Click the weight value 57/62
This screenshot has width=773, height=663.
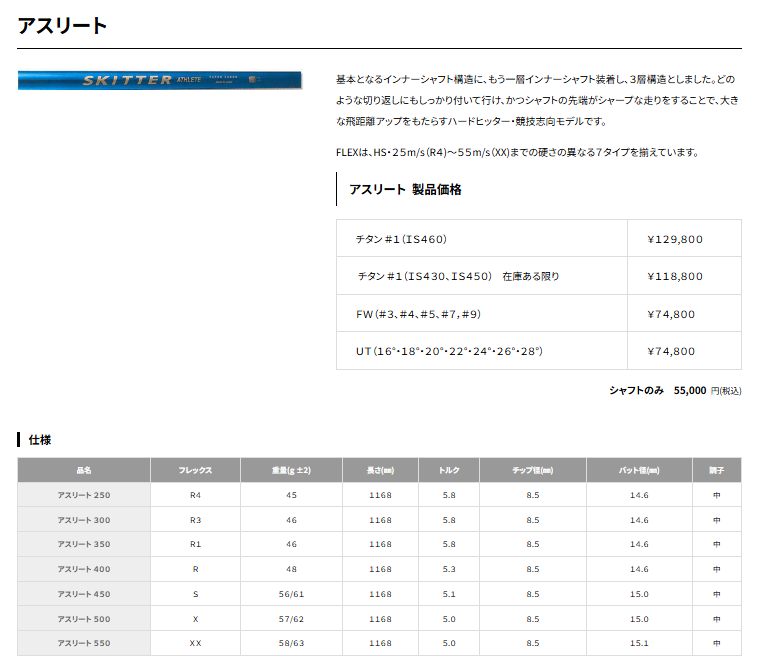(291, 619)
